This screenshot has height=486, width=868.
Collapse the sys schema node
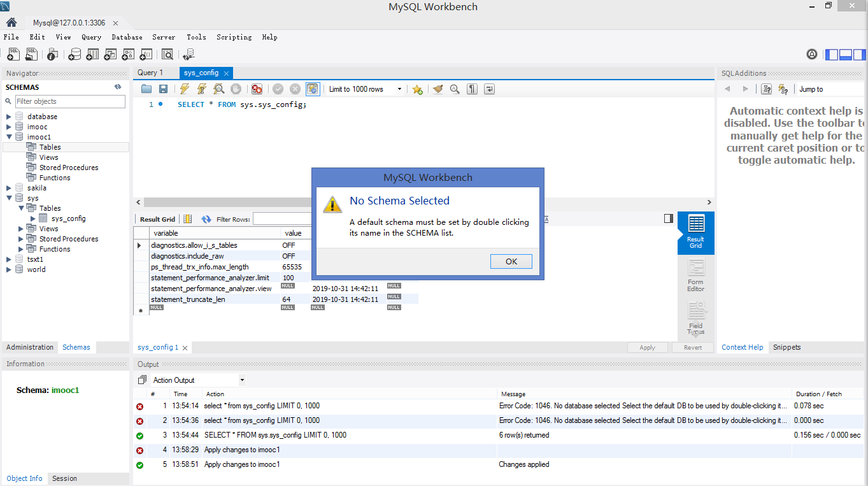(9, 198)
